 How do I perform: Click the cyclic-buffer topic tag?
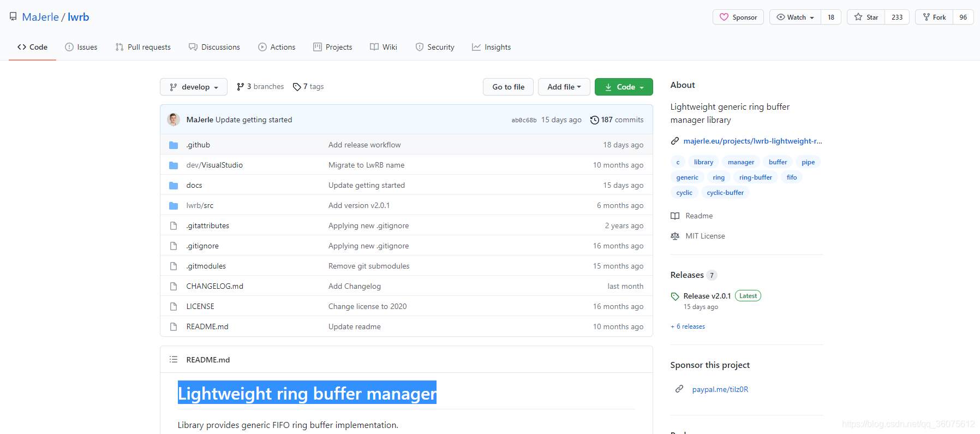point(725,193)
